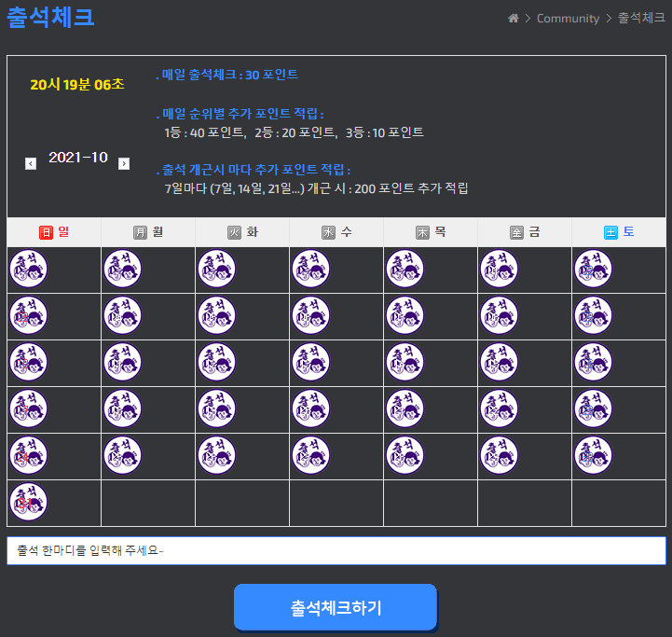Click the 2021-10 month label
The height and width of the screenshot is (637, 672).
77,158
